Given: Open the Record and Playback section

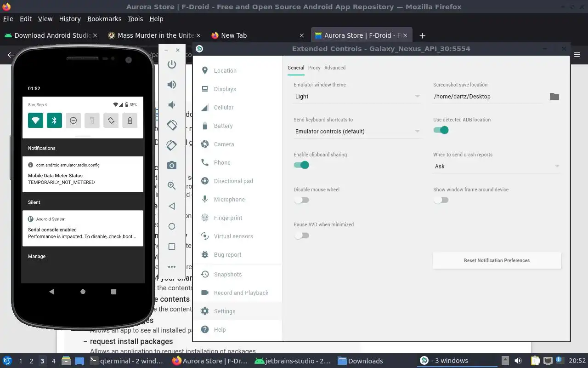Looking at the screenshot, I should click(x=237, y=293).
